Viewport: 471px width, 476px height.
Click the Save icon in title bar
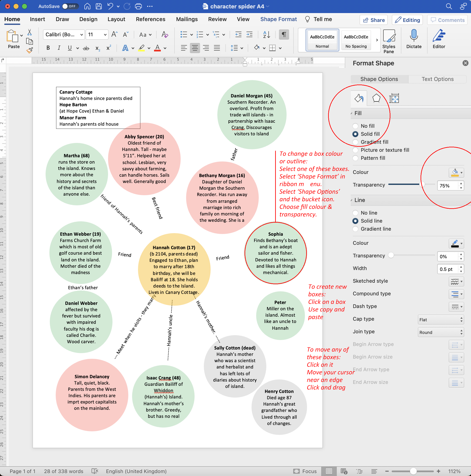click(x=99, y=6)
